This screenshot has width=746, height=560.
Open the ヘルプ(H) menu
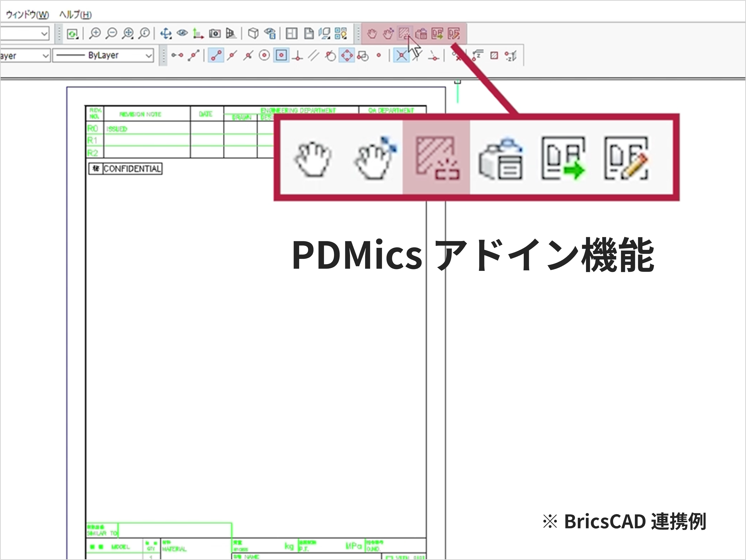(x=76, y=15)
